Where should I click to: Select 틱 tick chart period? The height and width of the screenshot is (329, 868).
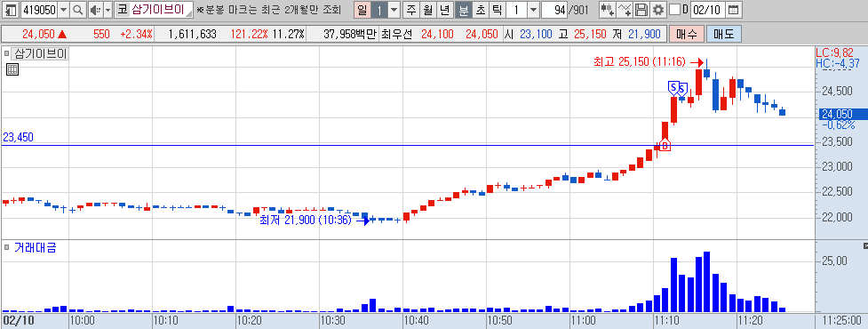(498, 10)
